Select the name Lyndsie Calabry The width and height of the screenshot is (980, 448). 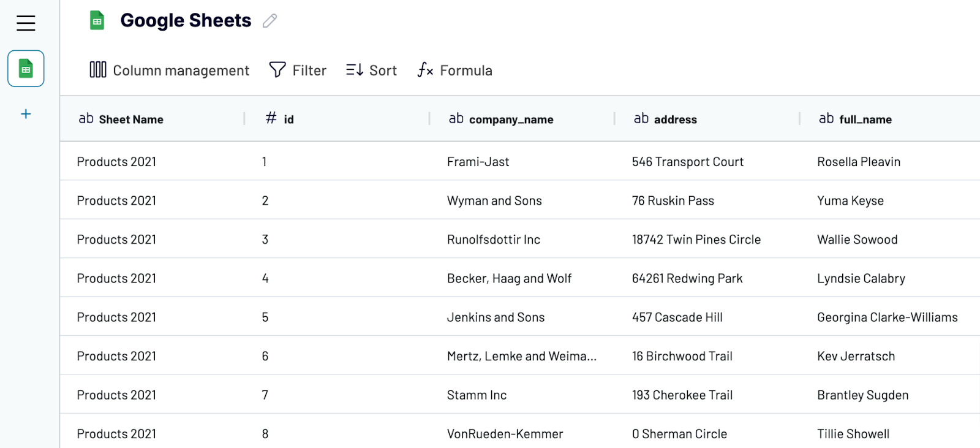coord(861,278)
